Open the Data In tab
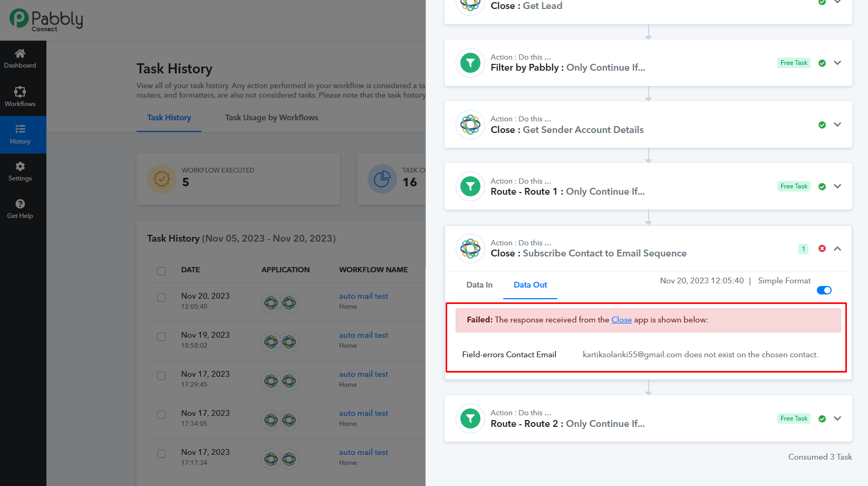The height and width of the screenshot is (486, 868). [479, 285]
